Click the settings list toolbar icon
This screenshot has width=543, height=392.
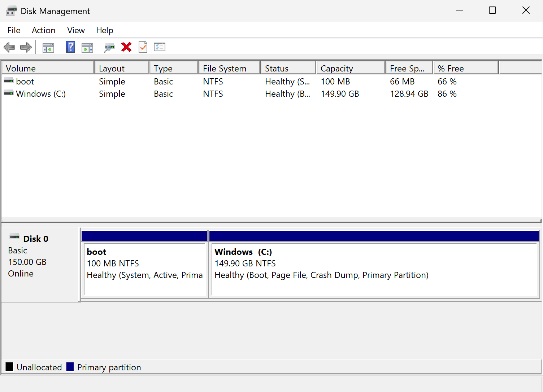pos(160,47)
